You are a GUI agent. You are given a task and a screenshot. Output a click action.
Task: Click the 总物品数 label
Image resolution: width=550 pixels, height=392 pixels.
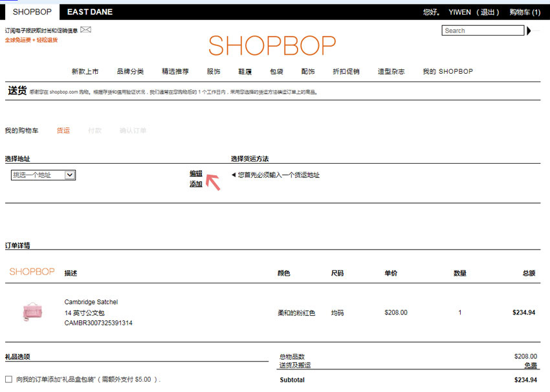coord(292,357)
